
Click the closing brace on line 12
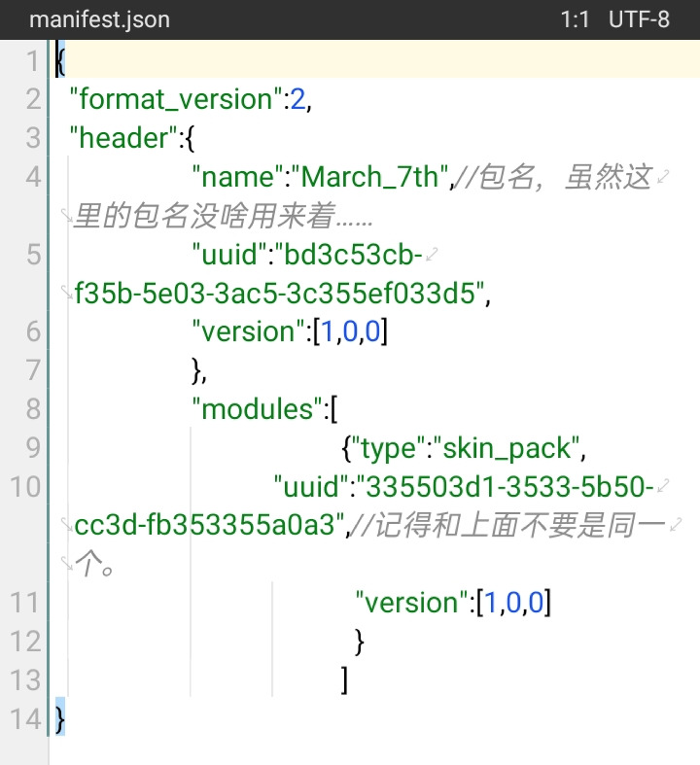coord(359,643)
